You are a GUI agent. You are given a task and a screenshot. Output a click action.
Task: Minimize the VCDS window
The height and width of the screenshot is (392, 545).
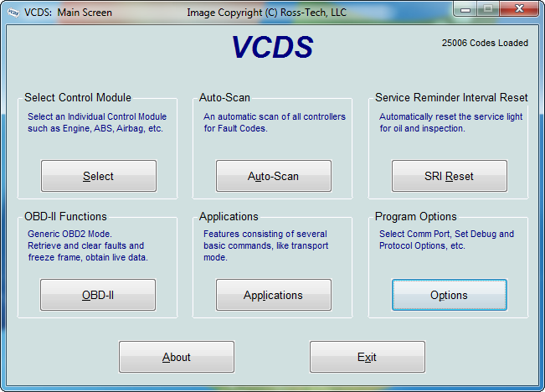[x=465, y=9]
